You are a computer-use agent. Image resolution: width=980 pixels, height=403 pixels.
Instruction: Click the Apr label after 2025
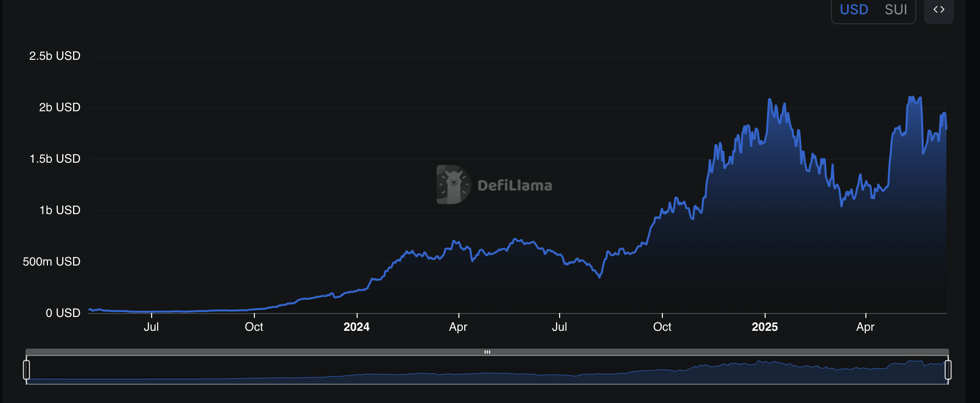tap(865, 327)
